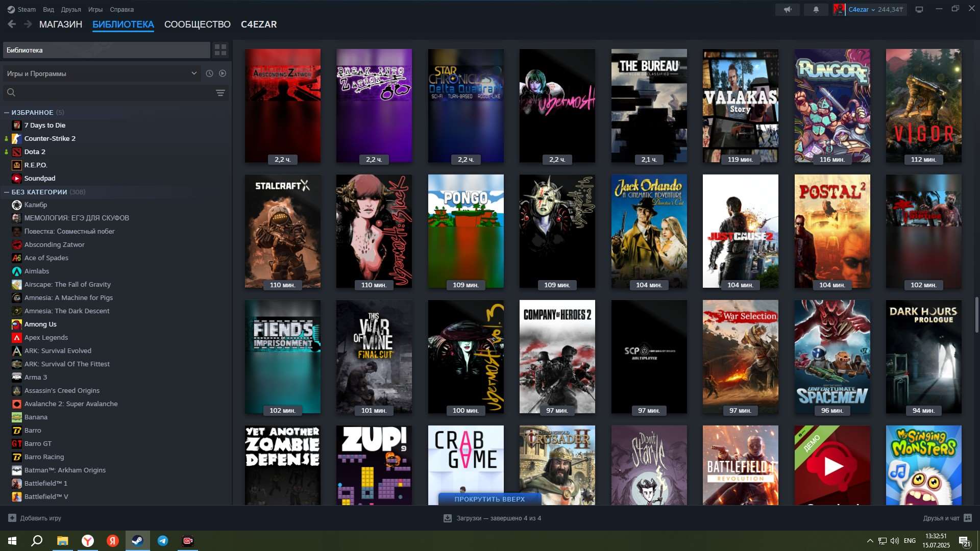Screen dimensions: 980x551
Task: Open Company of Heroes 2 cover
Action: point(557,357)
